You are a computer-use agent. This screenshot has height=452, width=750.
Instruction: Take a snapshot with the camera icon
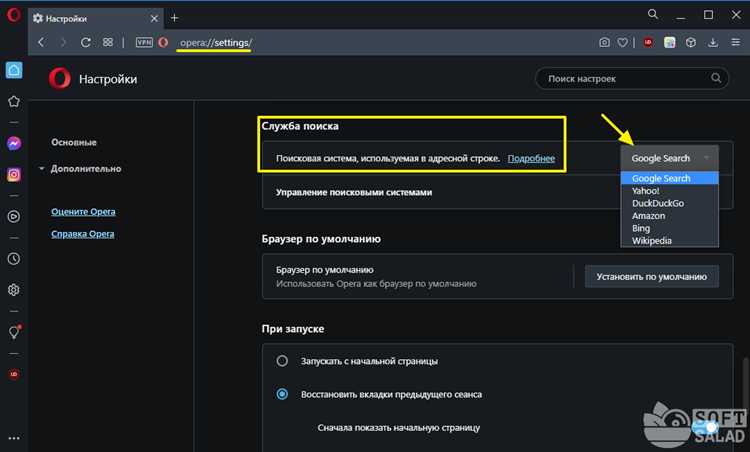pos(604,43)
